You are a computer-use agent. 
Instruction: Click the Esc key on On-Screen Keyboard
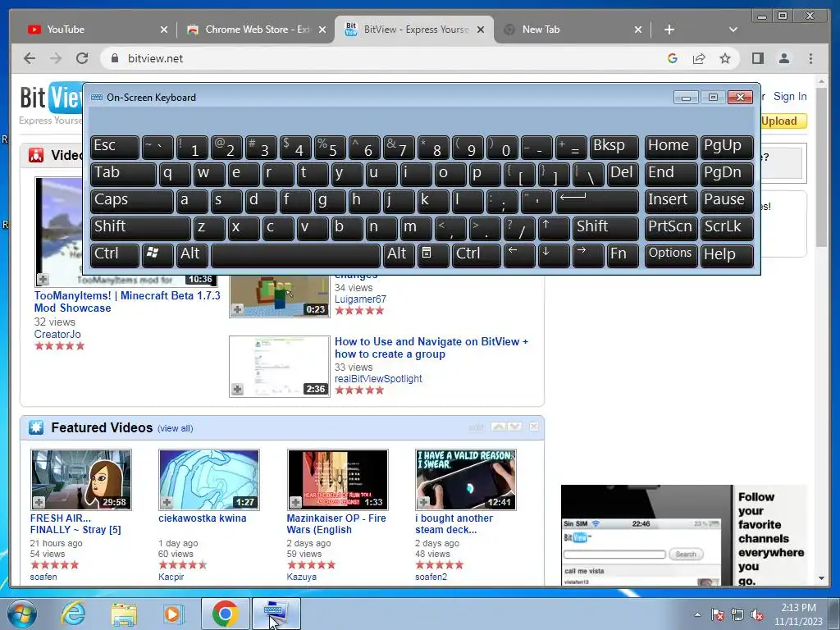click(115, 148)
